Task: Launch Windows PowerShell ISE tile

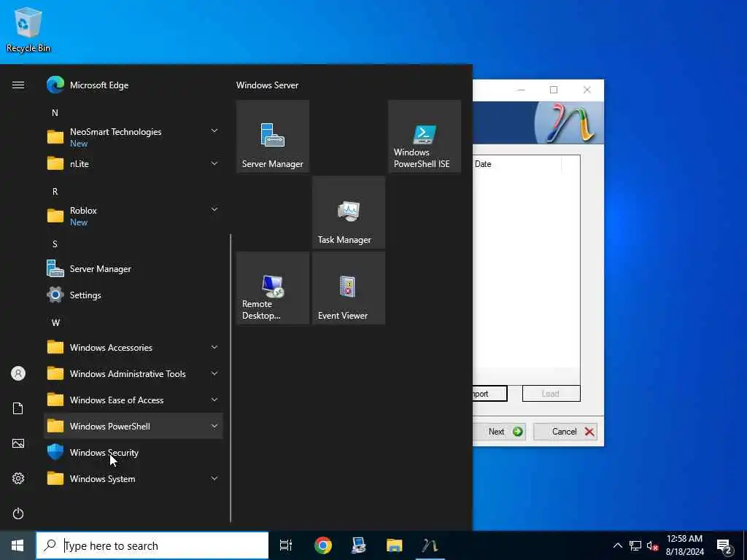Action: pyautogui.click(x=425, y=136)
